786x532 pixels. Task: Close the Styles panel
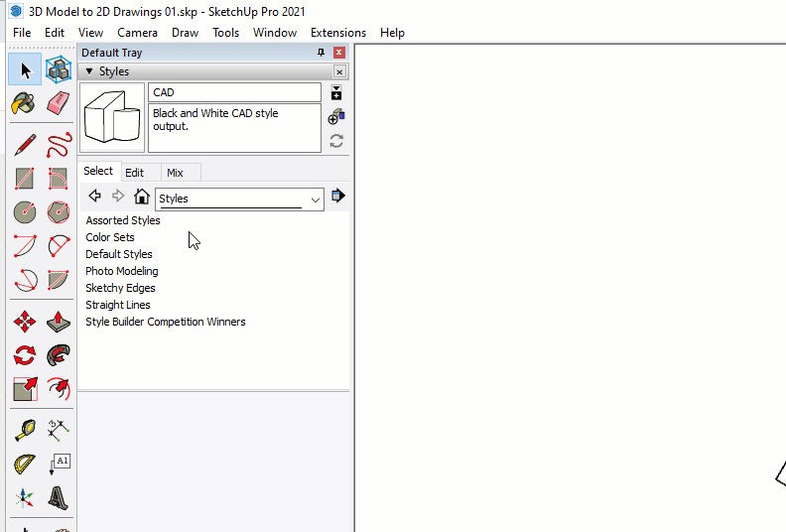(339, 72)
